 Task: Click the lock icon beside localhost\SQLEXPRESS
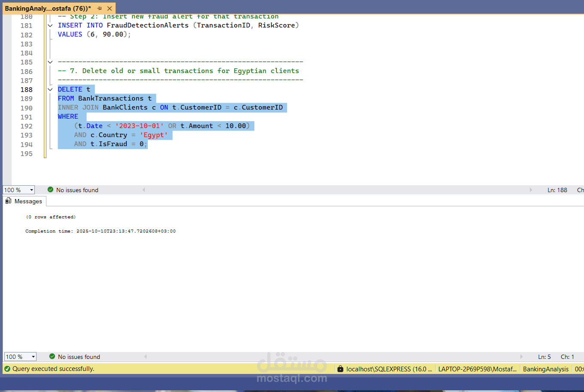coord(340,369)
